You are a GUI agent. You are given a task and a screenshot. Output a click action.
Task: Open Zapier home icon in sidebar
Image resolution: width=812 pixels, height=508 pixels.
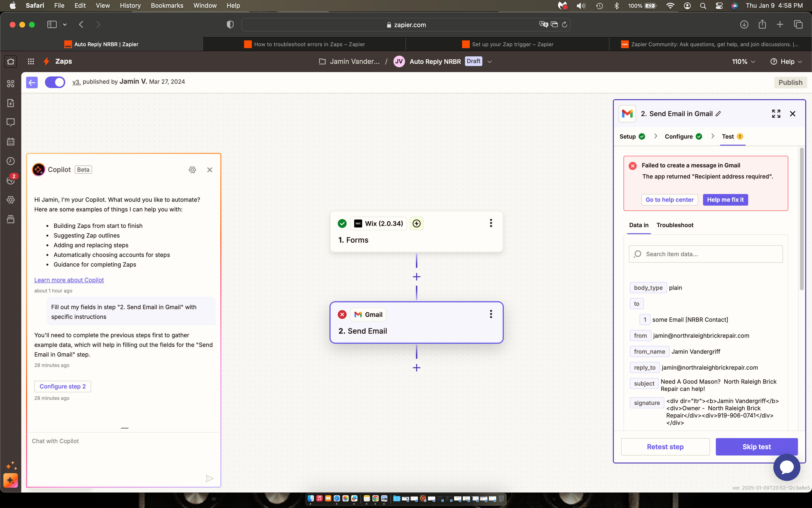pyautogui.click(x=11, y=61)
